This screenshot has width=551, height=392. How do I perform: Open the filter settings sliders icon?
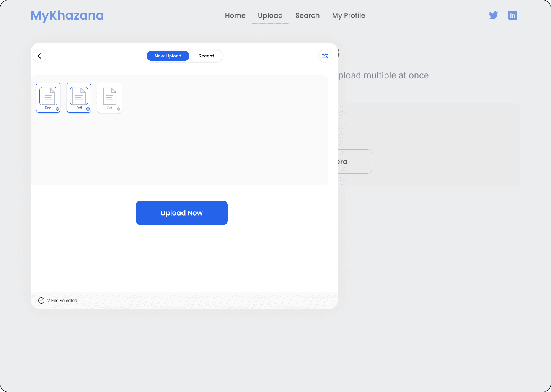(x=325, y=56)
